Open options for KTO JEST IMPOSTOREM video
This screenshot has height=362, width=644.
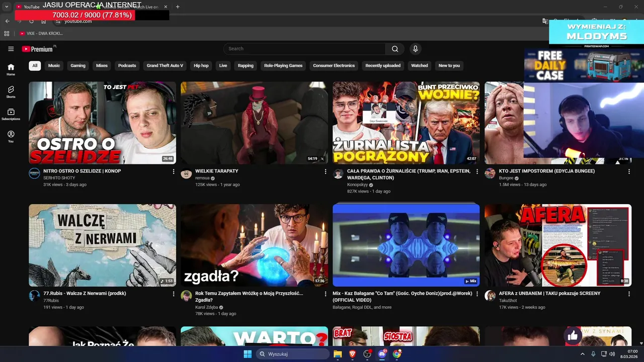tap(629, 171)
